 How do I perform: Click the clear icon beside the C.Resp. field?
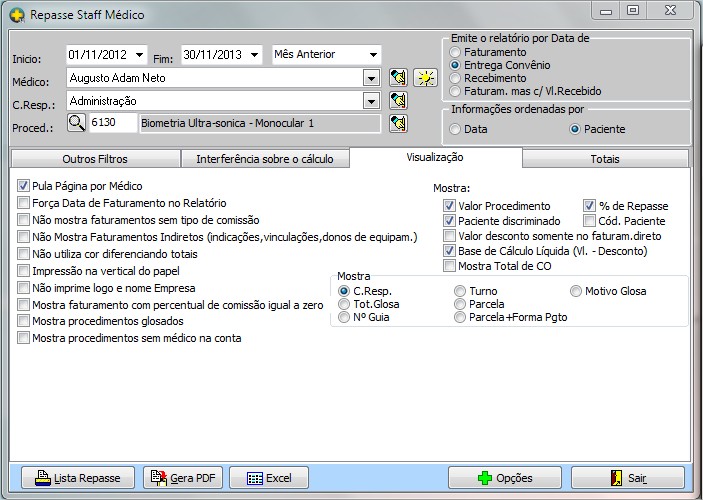pos(399,100)
